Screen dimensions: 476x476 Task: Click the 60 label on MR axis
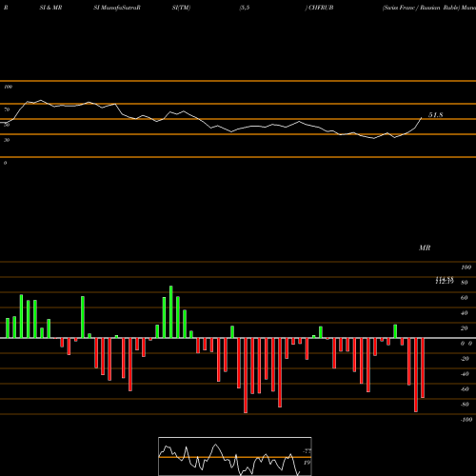465,298
